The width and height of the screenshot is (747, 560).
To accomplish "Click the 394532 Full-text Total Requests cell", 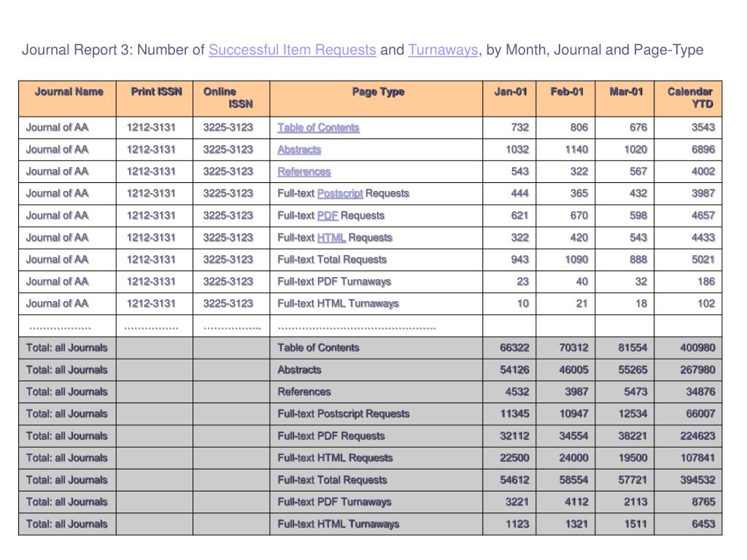I will (689, 480).
